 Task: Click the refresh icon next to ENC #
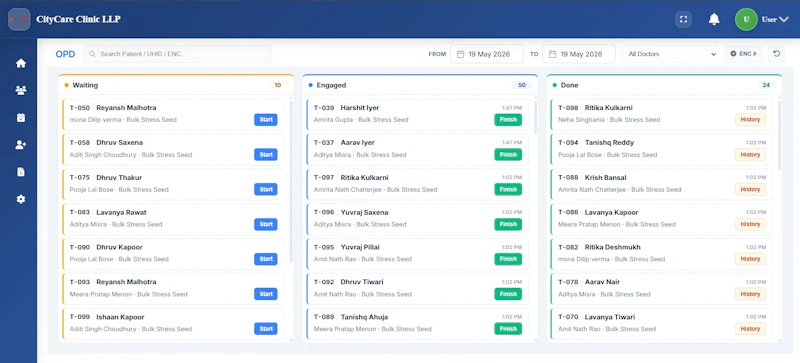coord(777,54)
